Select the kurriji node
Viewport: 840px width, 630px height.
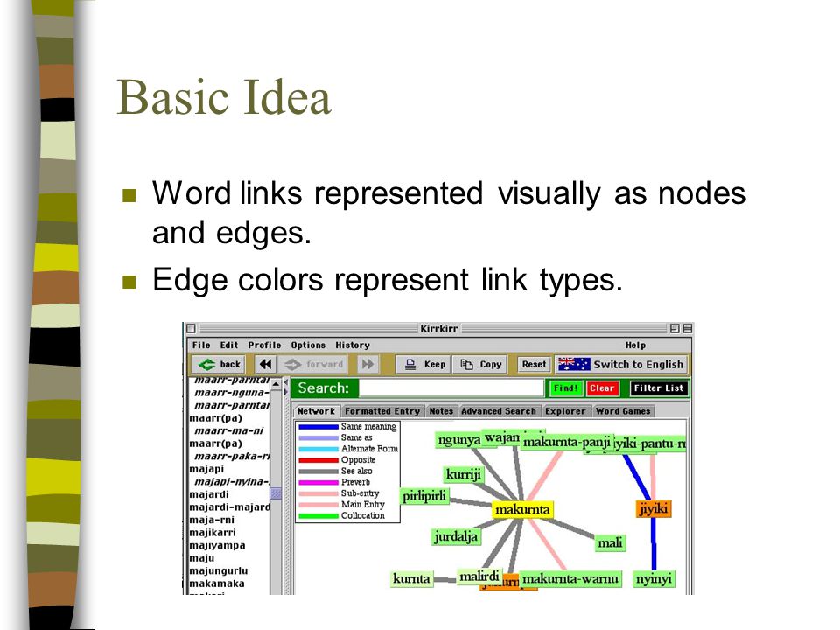(x=464, y=474)
